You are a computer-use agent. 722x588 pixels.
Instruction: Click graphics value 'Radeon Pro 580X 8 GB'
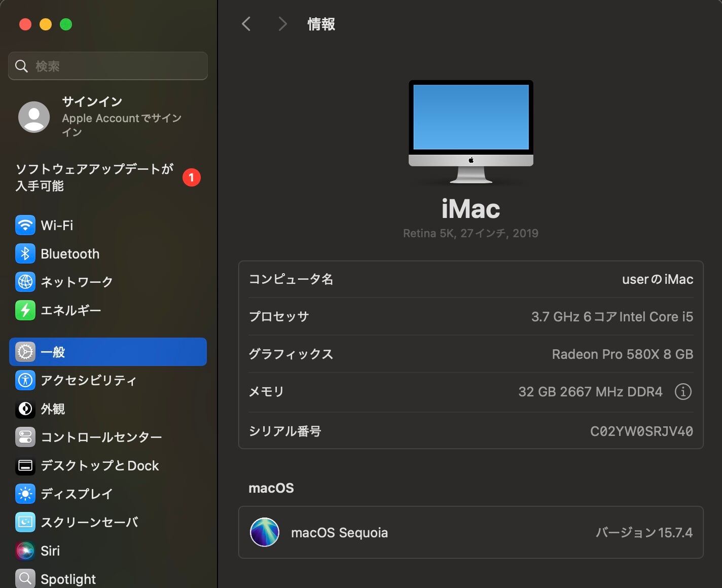623,354
